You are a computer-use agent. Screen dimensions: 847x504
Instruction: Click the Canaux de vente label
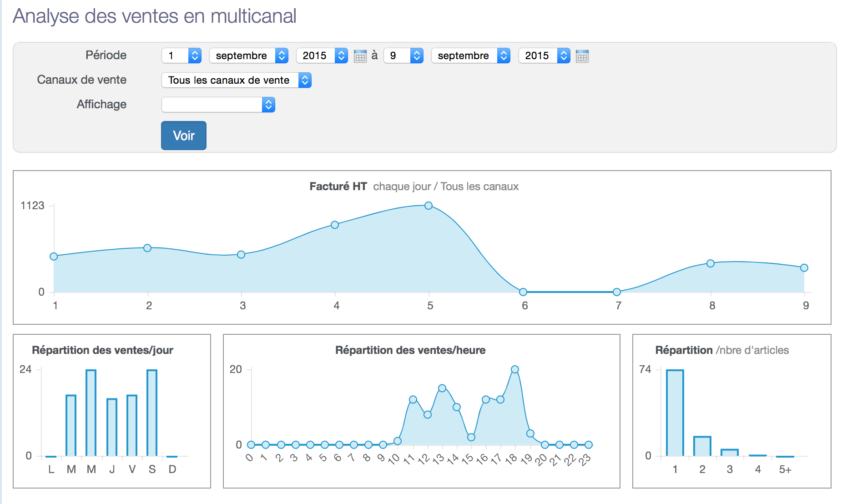82,80
